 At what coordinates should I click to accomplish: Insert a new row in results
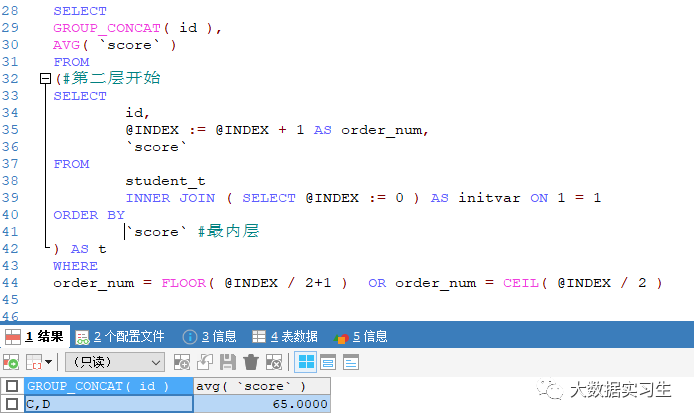182,362
